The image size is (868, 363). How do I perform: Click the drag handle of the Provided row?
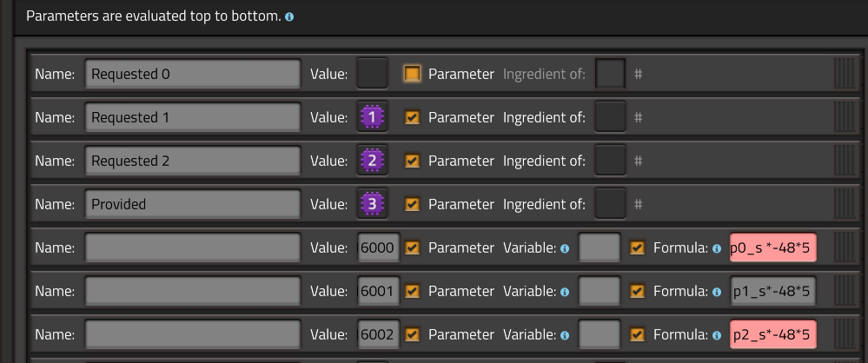845,204
